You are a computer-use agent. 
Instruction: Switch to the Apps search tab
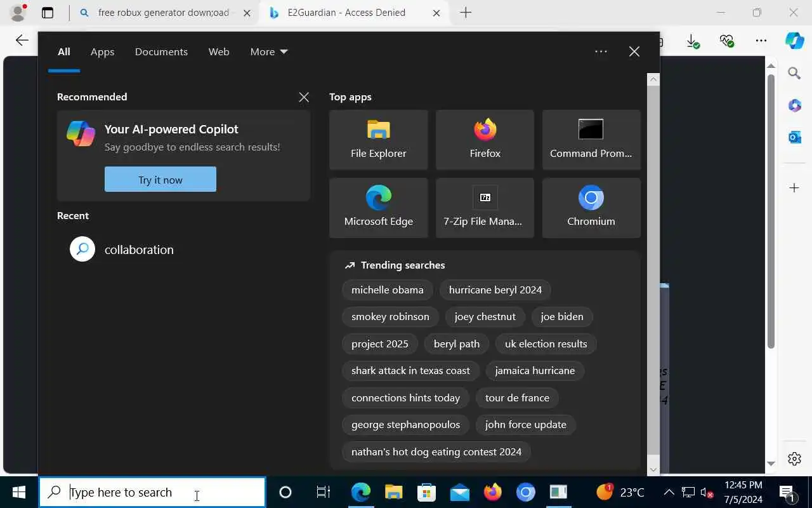tap(102, 52)
